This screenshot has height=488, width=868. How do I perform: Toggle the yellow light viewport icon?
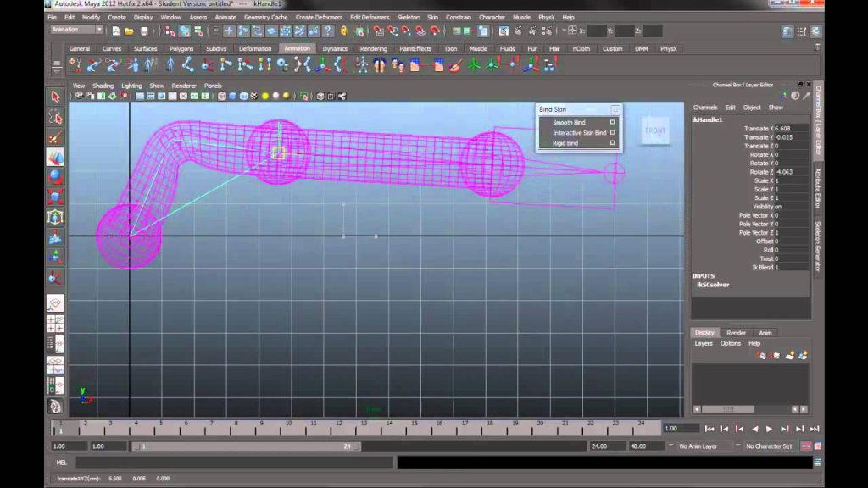click(x=265, y=97)
